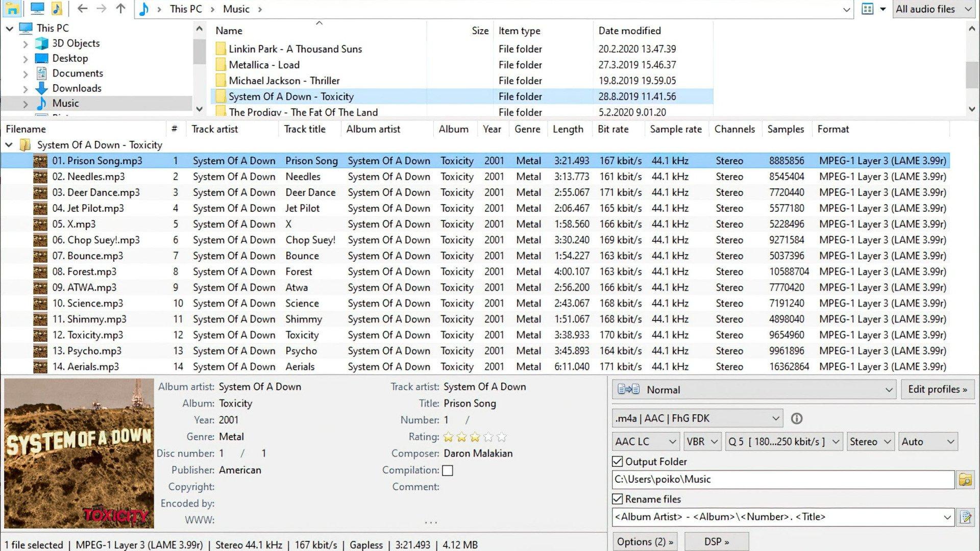
Task: Sort by the Bit rate column header
Action: pos(613,129)
